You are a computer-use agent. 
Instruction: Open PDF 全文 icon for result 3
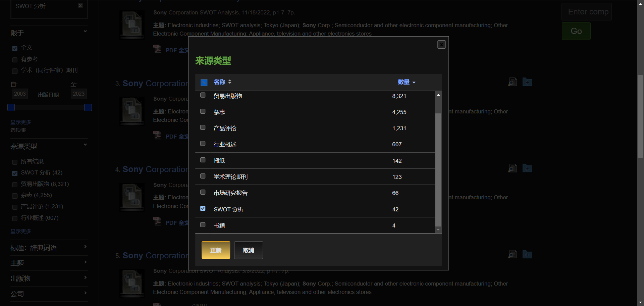pyautogui.click(x=157, y=136)
